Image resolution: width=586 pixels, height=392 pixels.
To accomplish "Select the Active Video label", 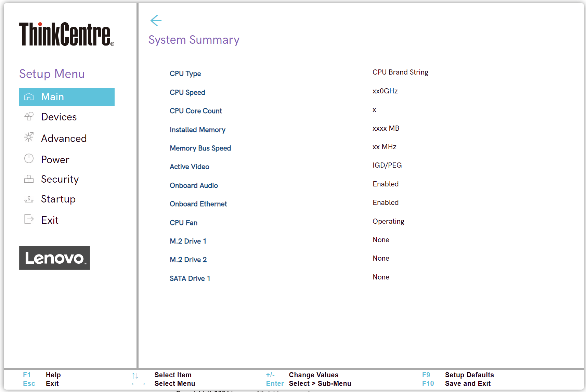I will tap(189, 167).
